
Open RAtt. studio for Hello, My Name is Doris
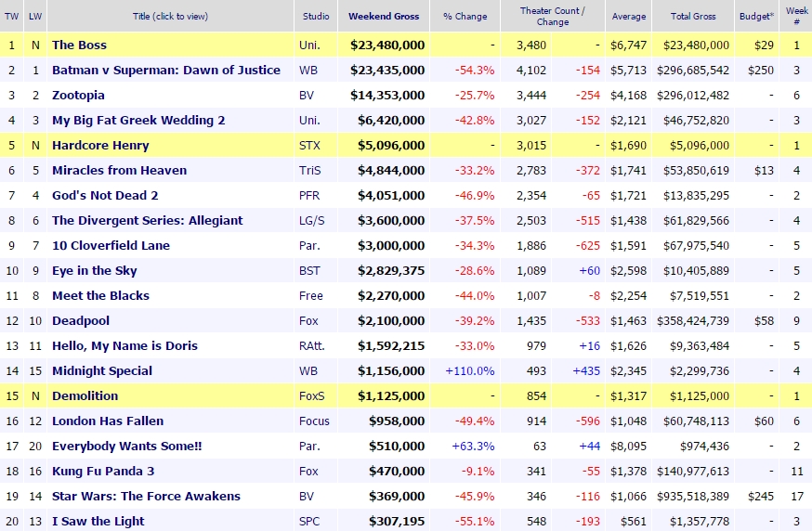312,345
